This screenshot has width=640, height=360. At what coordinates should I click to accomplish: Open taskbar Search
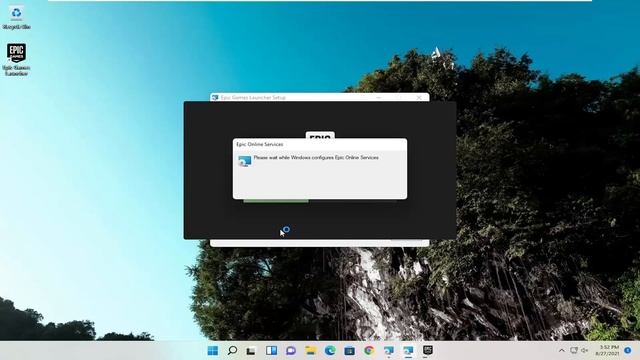click(232, 351)
